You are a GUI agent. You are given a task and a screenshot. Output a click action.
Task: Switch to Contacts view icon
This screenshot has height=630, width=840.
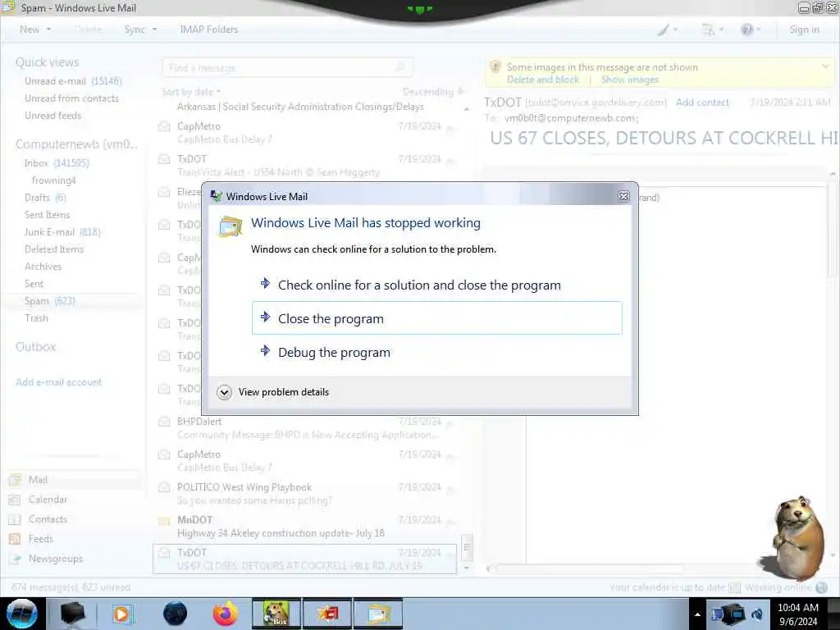15,519
